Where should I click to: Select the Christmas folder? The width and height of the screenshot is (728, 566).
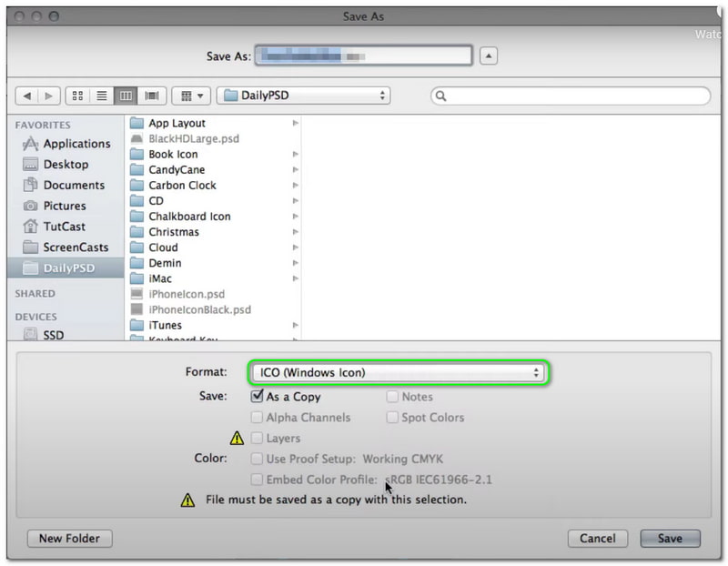pyautogui.click(x=214, y=232)
